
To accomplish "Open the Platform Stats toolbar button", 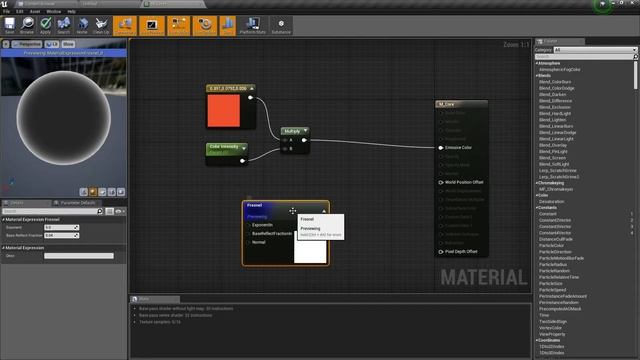I will coord(253,26).
